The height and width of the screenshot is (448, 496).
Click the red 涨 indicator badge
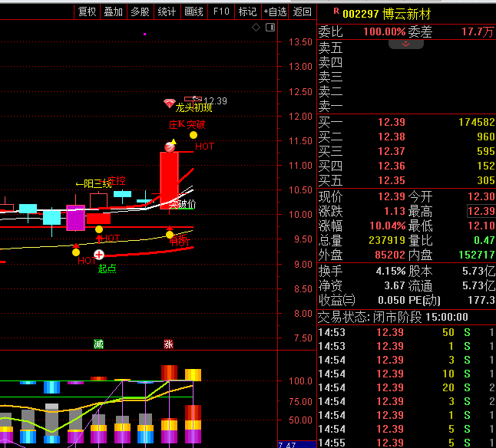pyautogui.click(x=168, y=344)
